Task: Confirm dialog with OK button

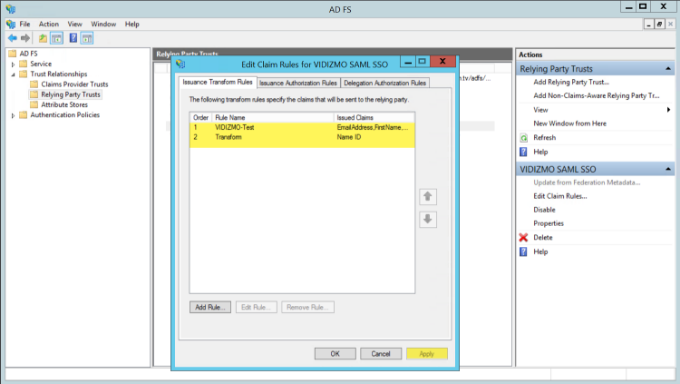Action: (335, 354)
